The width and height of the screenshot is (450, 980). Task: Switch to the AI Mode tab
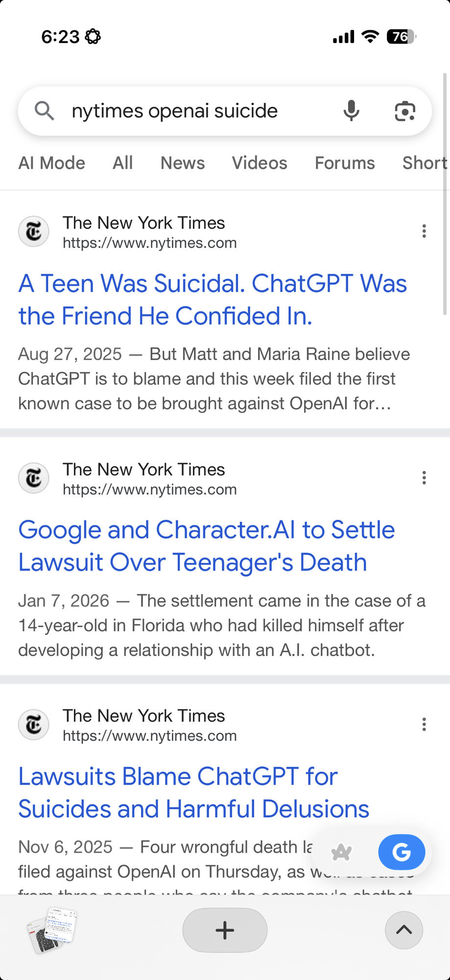[51, 163]
